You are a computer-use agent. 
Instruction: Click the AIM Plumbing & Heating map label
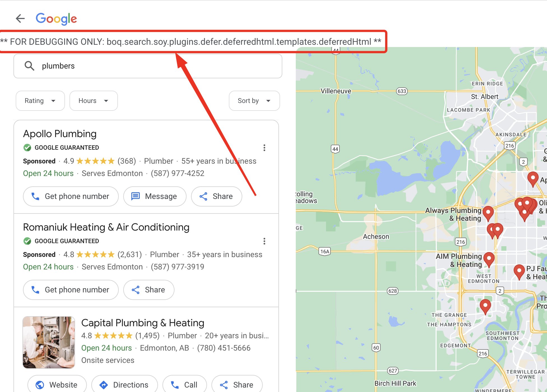click(459, 260)
